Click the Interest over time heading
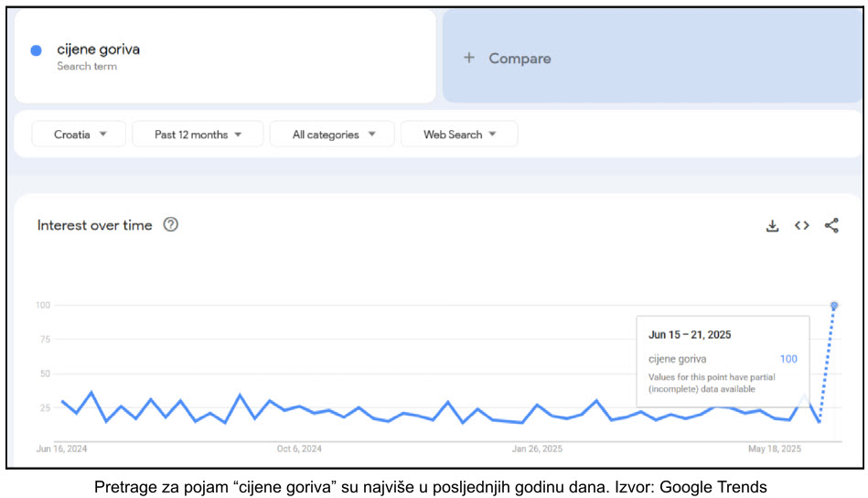 [x=94, y=225]
